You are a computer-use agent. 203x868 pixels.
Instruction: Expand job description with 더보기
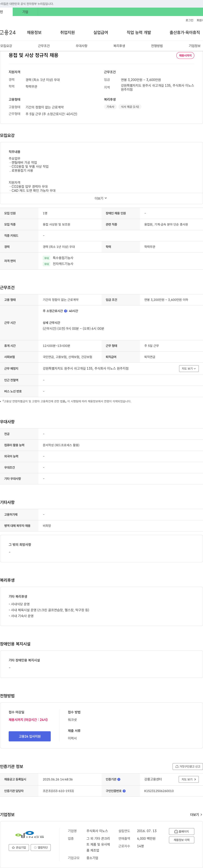(x=101, y=198)
